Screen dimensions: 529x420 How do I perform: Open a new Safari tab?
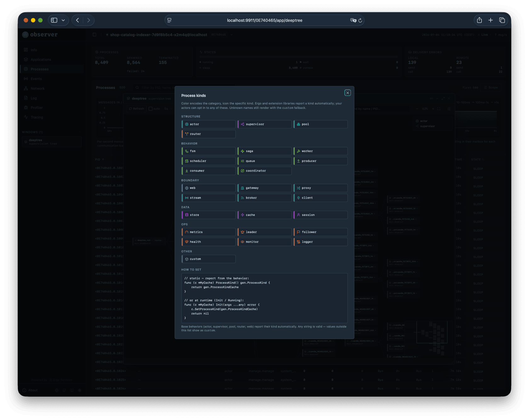[491, 20]
